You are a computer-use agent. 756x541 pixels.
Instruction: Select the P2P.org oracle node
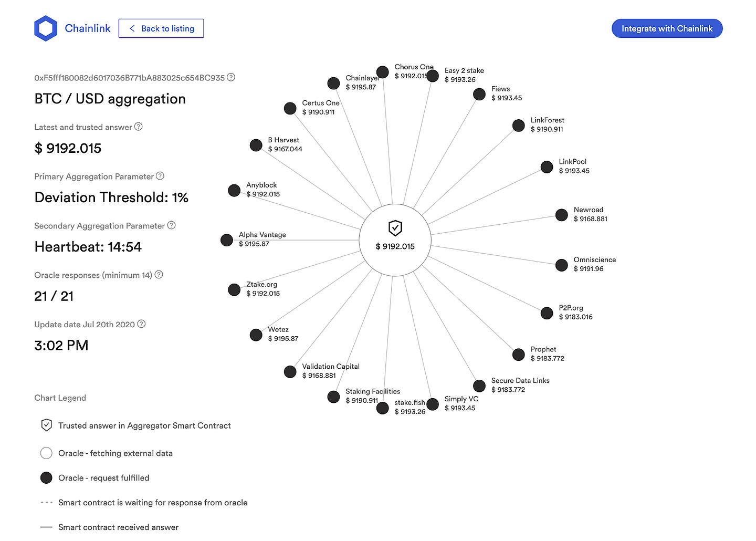547,313
